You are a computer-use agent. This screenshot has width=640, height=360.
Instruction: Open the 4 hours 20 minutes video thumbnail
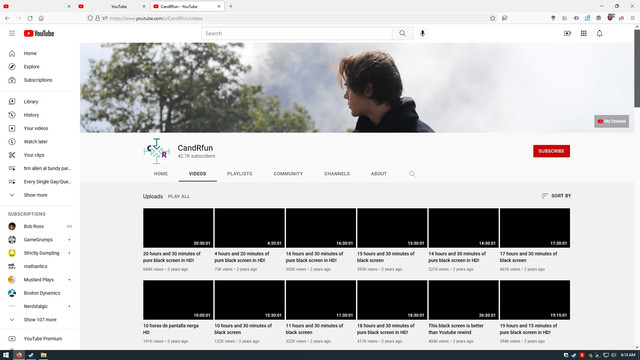[x=249, y=228]
